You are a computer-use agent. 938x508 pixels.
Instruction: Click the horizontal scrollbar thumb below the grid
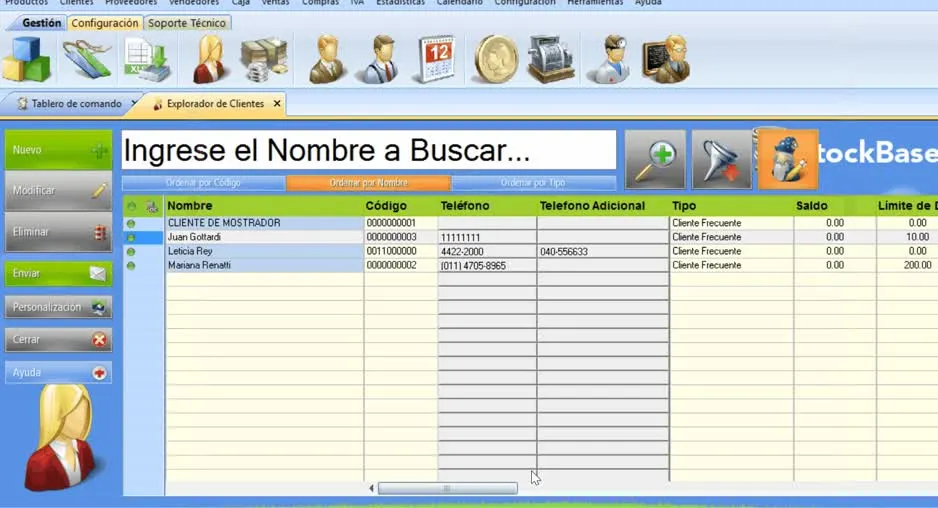tap(447, 488)
